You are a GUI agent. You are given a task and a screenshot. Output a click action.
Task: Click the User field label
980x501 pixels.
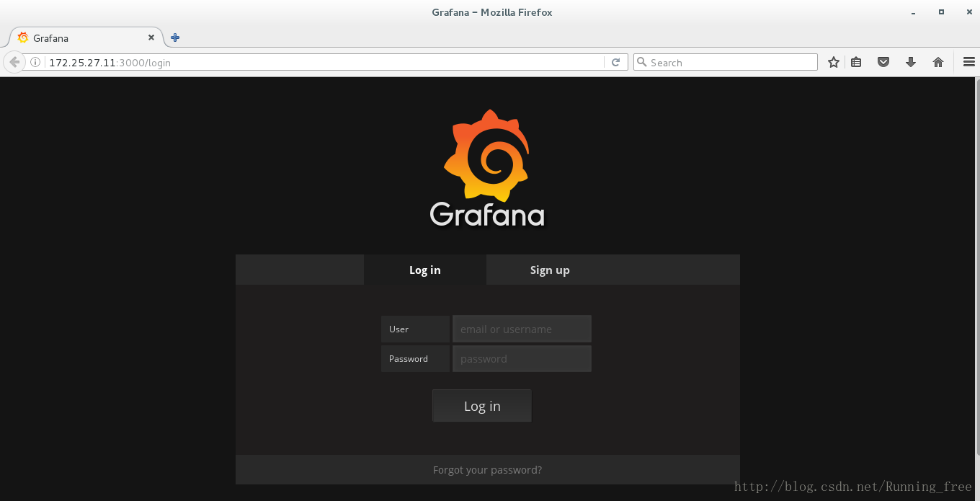tap(415, 329)
